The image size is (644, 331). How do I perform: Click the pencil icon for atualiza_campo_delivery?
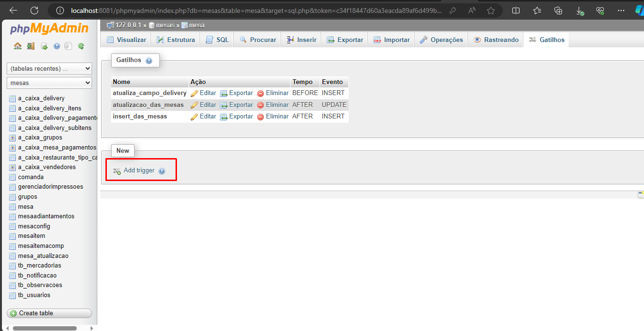click(194, 94)
